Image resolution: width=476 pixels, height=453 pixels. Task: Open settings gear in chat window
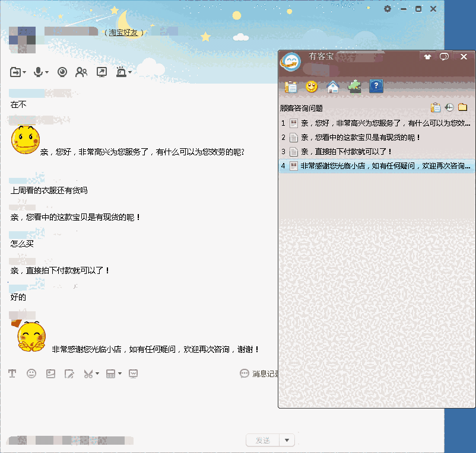pyautogui.click(x=388, y=9)
